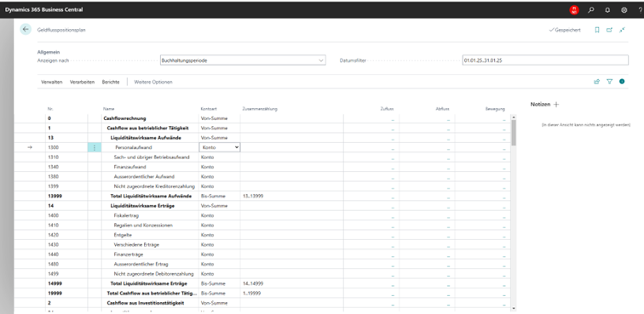Click the Abfluss column header
This screenshot has width=644, height=314.
pyautogui.click(x=442, y=109)
